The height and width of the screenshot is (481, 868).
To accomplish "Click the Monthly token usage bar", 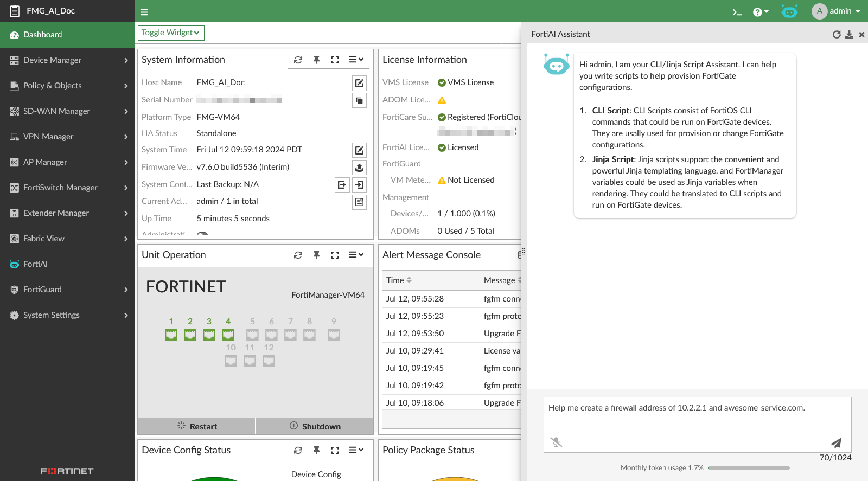I will tap(749, 467).
